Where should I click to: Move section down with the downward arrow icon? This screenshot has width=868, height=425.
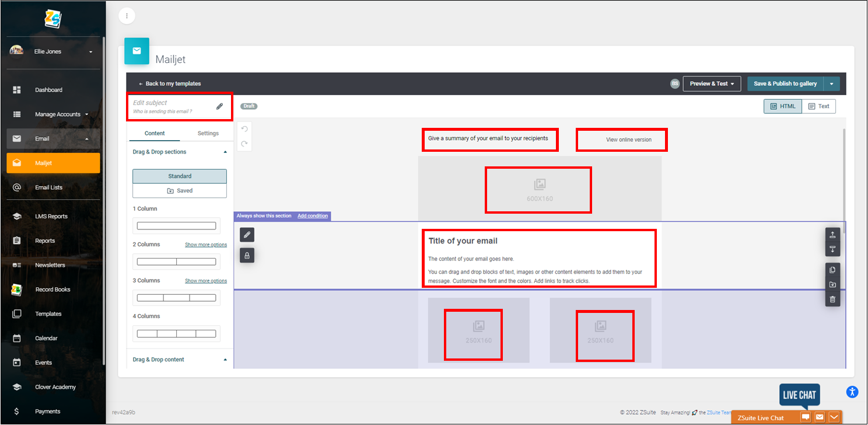point(832,249)
